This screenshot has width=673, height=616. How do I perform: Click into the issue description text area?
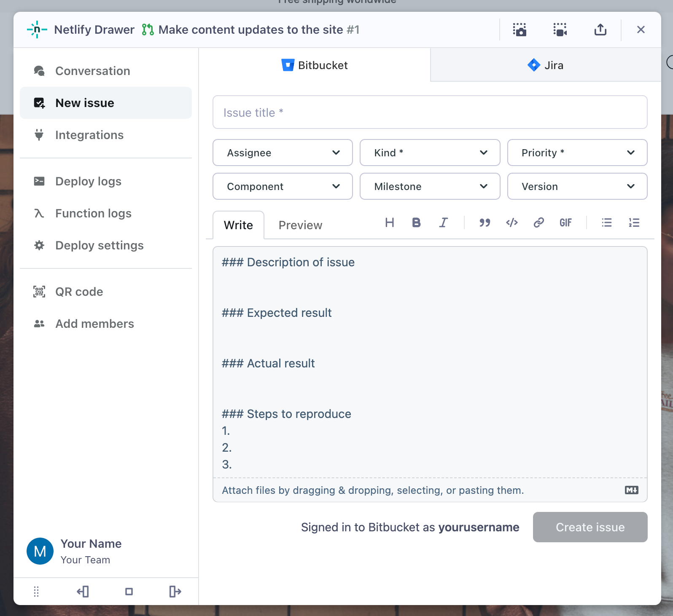[430, 362]
